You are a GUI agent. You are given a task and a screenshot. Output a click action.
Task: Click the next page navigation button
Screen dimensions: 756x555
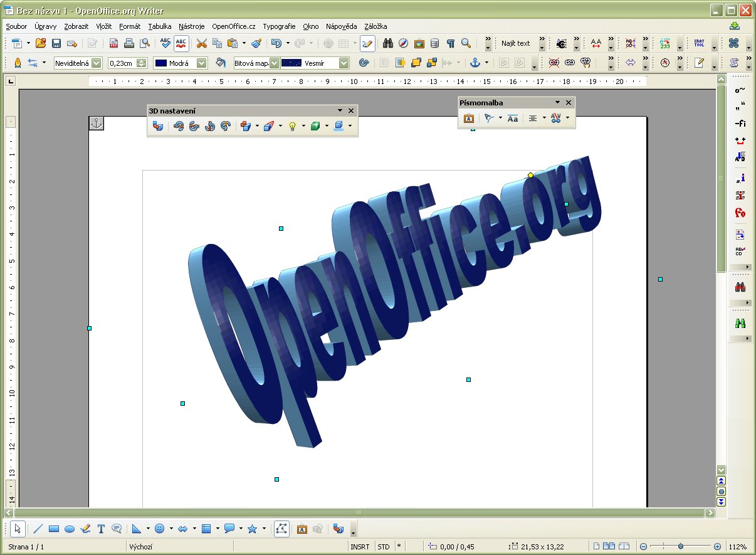pyautogui.click(x=722, y=502)
